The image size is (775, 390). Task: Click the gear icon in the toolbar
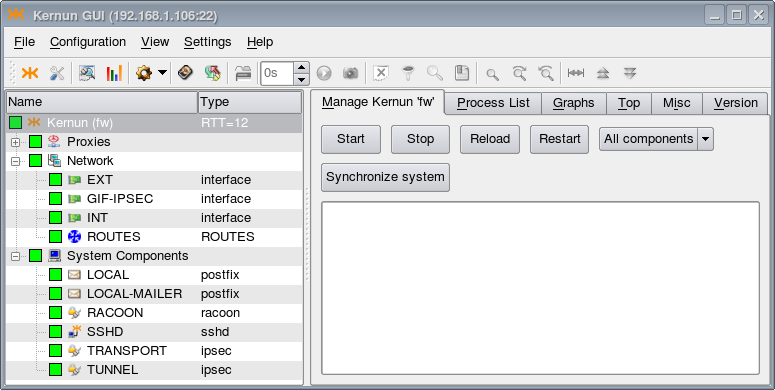(144, 74)
